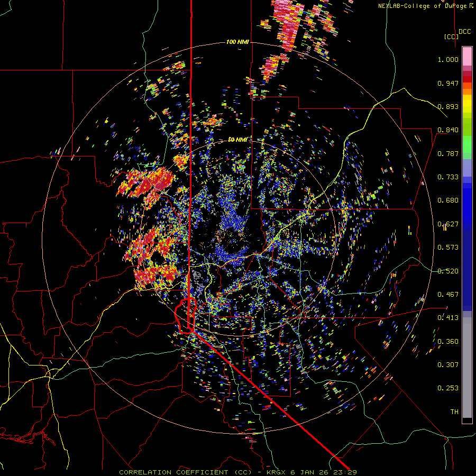Image resolution: width=476 pixels, height=476 pixels.
Task: Click the [CC] units label
Action: (x=452, y=36)
